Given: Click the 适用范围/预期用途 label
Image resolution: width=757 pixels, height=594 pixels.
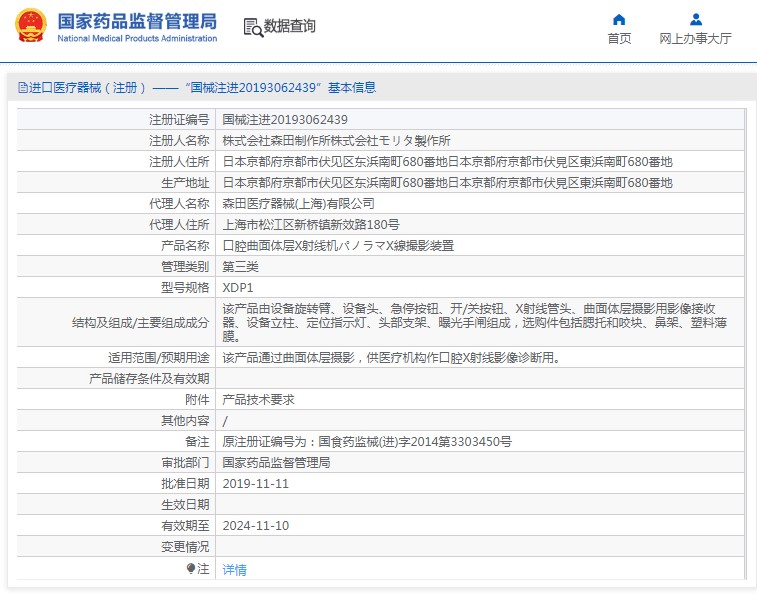Looking at the screenshot, I should (x=159, y=358).
